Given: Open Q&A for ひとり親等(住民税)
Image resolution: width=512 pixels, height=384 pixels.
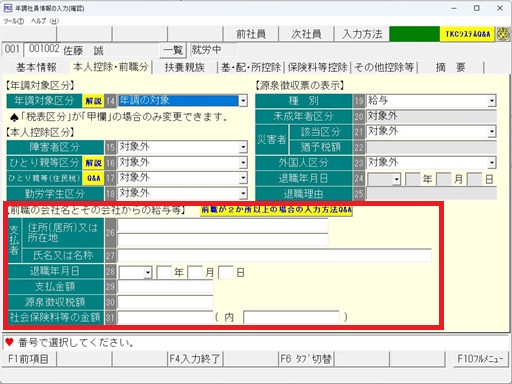Looking at the screenshot, I should [x=93, y=178].
